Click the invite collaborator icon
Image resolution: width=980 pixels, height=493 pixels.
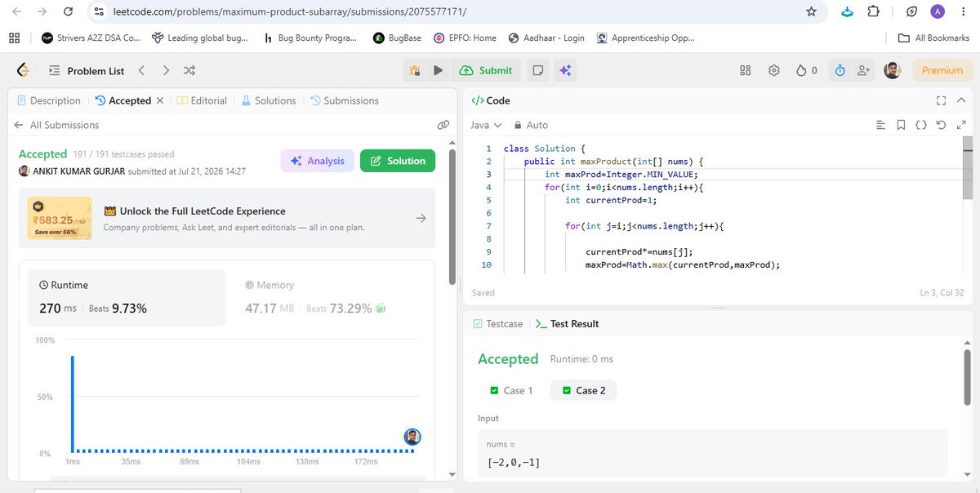[862, 71]
